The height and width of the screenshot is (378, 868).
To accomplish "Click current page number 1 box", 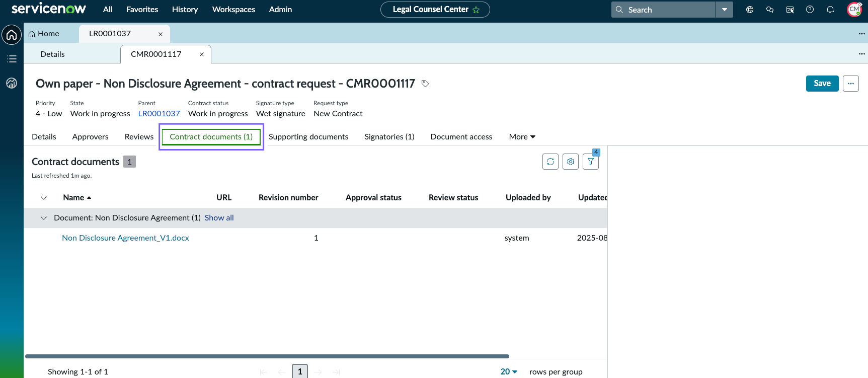I will (300, 371).
